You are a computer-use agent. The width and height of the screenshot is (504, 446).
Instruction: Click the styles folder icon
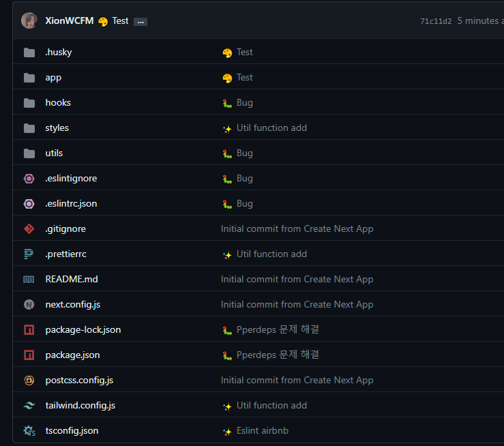click(x=29, y=128)
